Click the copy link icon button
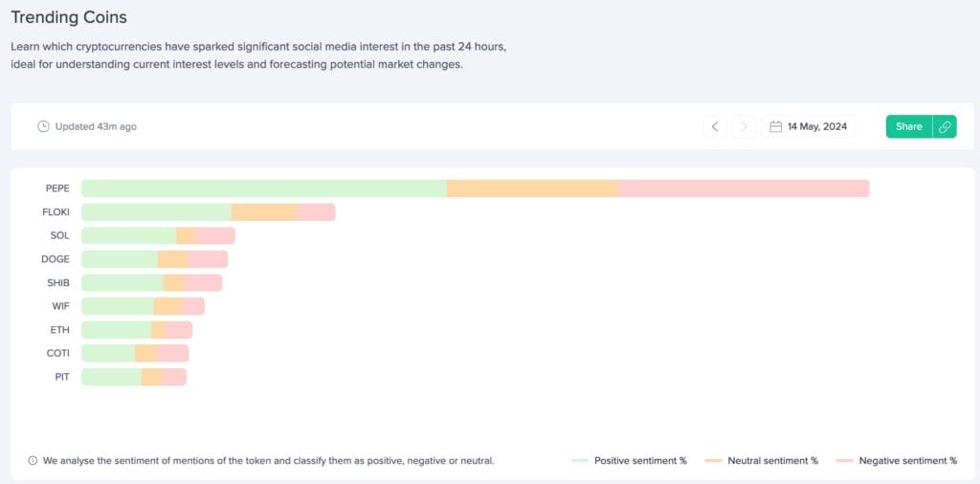 pos(945,126)
